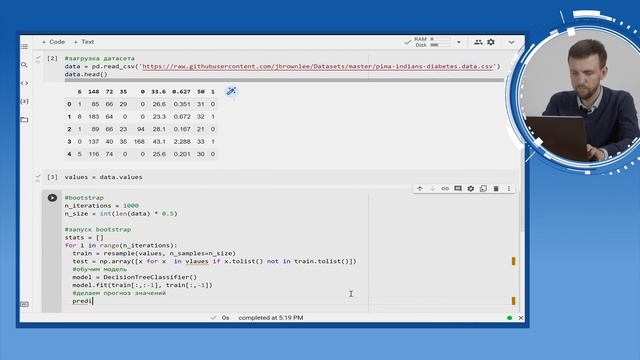
Task: Click the stats = [] line
Action: pos(84,238)
